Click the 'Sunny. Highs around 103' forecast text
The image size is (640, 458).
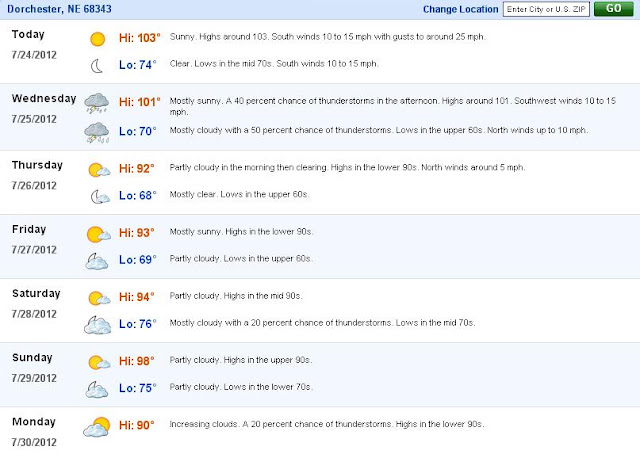point(327,37)
